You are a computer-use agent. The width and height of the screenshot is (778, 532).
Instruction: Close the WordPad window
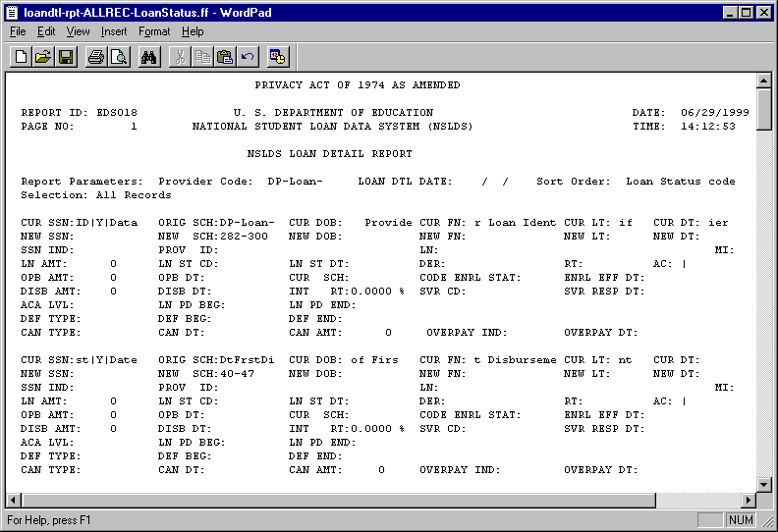point(764,13)
